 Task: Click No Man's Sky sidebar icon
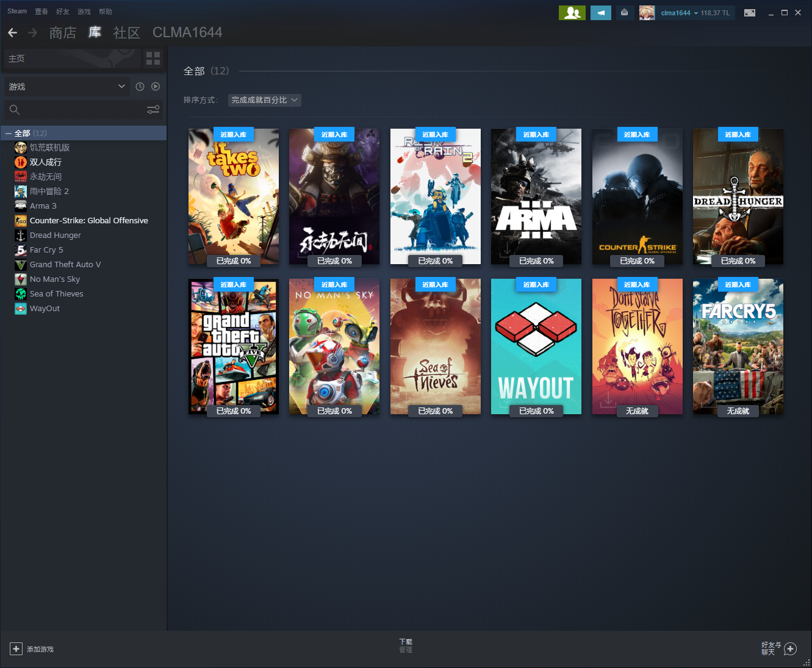coord(21,279)
